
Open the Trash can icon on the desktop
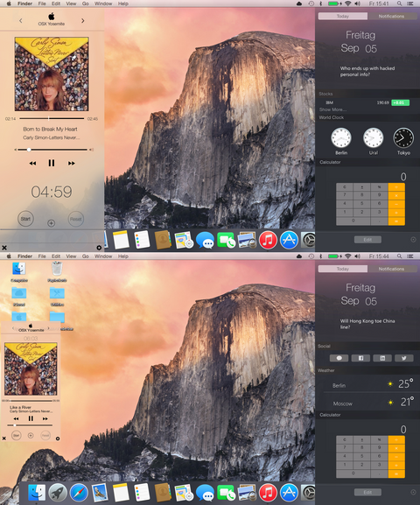point(57,269)
